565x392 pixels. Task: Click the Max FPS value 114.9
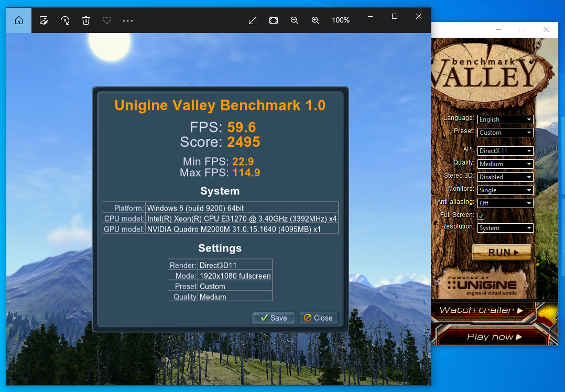coord(246,172)
